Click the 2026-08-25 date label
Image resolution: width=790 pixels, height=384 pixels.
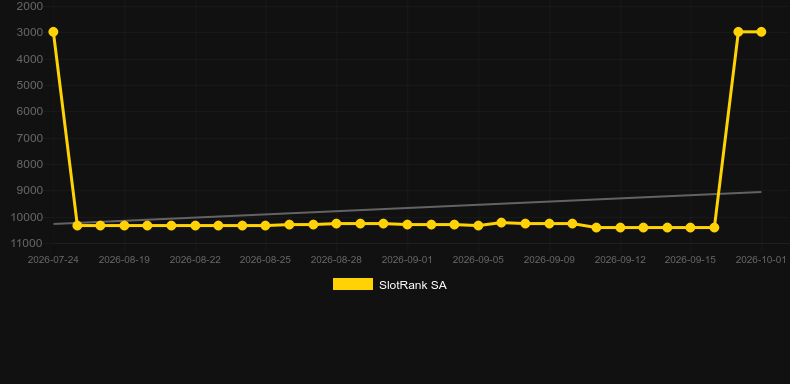click(265, 260)
